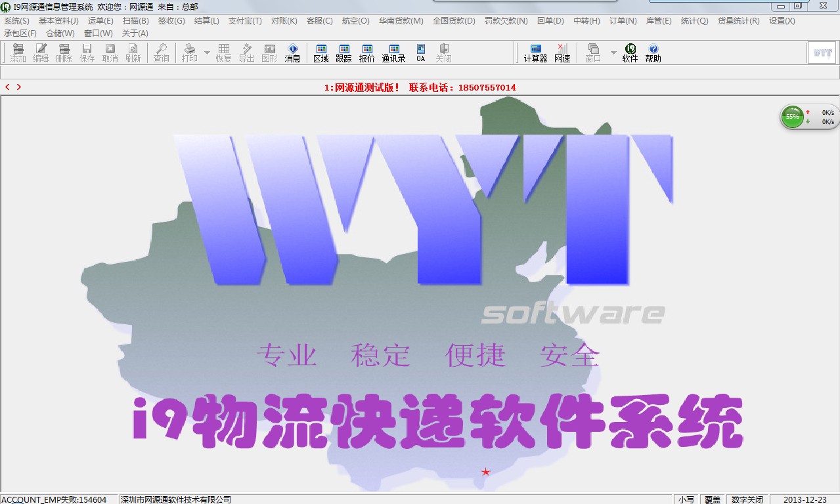The image size is (840, 504).
Task: Click the red left arrow for previous notice
Action: click(7, 87)
